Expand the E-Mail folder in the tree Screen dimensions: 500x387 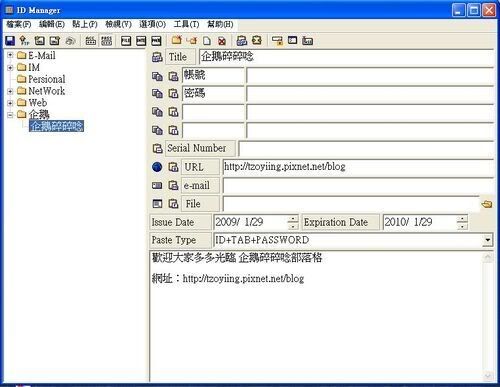pyautogui.click(x=10, y=55)
